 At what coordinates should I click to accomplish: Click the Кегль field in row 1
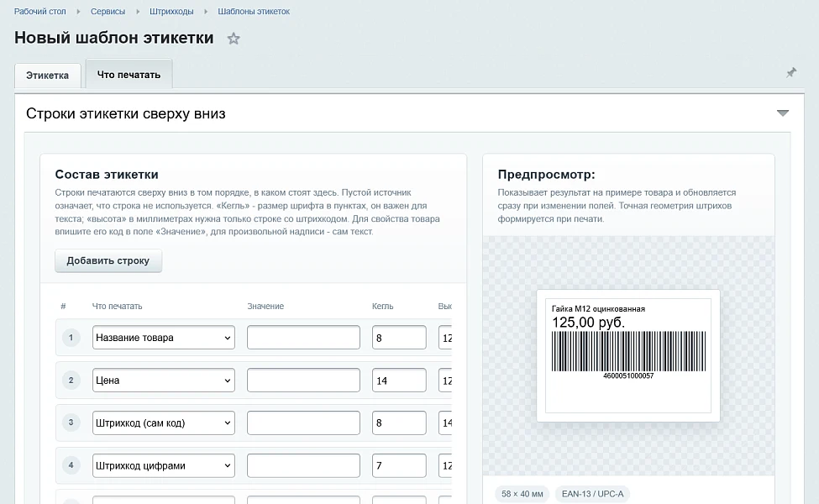coord(399,338)
